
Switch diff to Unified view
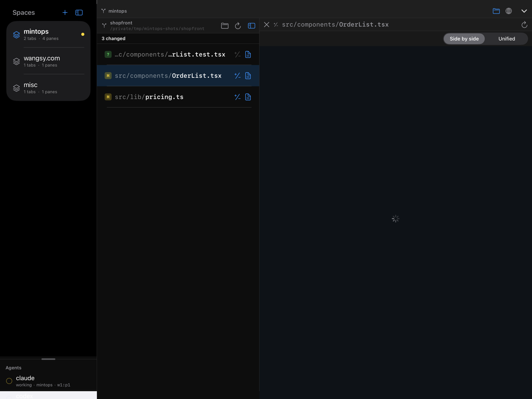tap(507, 39)
